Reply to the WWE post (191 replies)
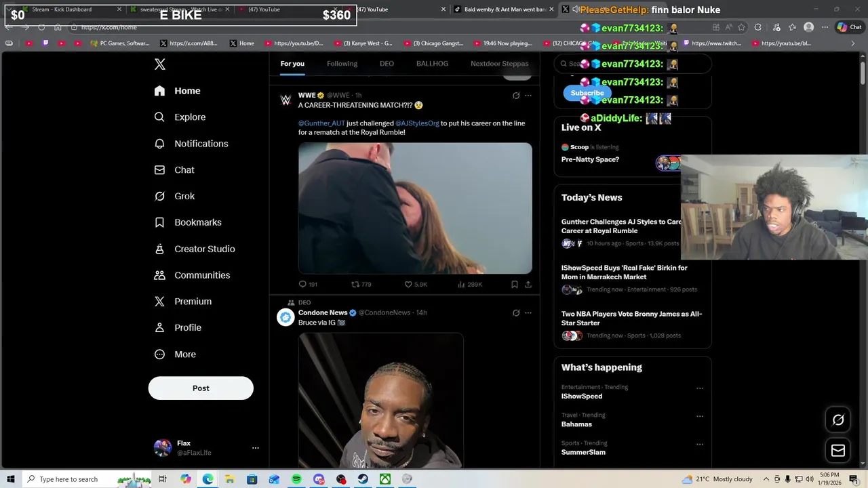868x488 pixels. coord(308,285)
